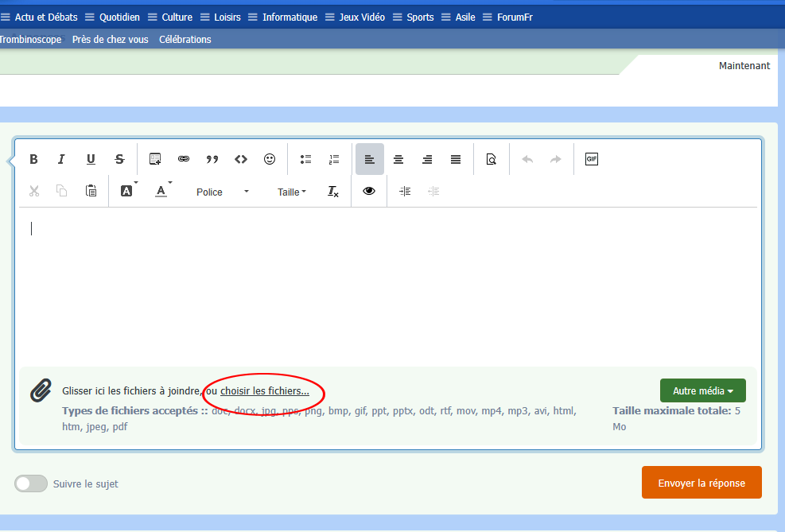Increase the indent
The height and width of the screenshot is (532, 785).
[x=405, y=191]
